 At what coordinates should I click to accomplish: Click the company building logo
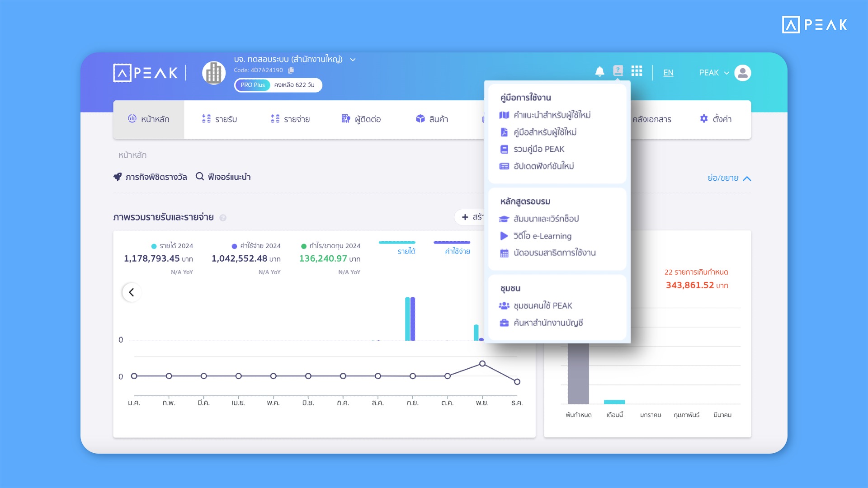tap(214, 73)
